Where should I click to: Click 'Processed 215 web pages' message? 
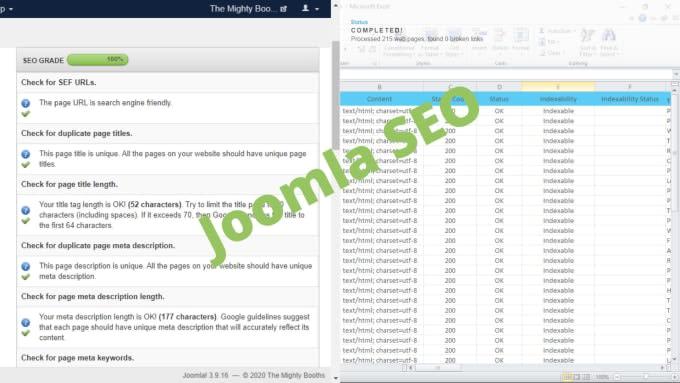coord(416,39)
